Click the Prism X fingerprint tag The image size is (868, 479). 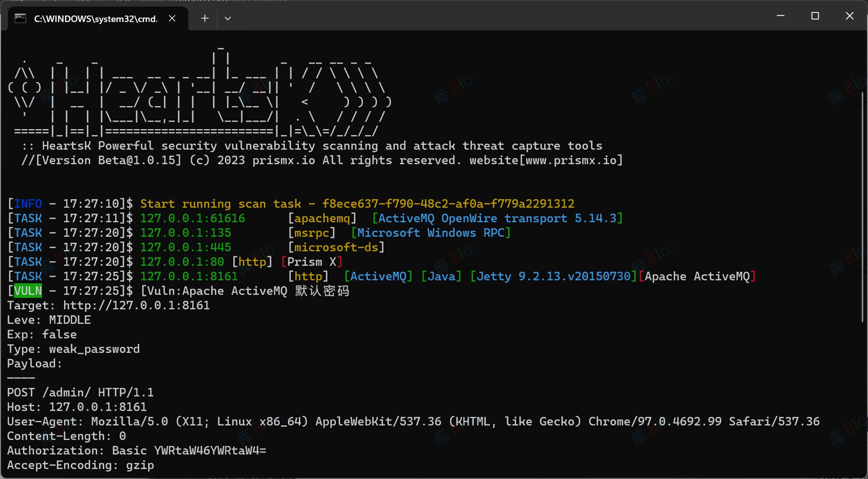pyautogui.click(x=311, y=262)
